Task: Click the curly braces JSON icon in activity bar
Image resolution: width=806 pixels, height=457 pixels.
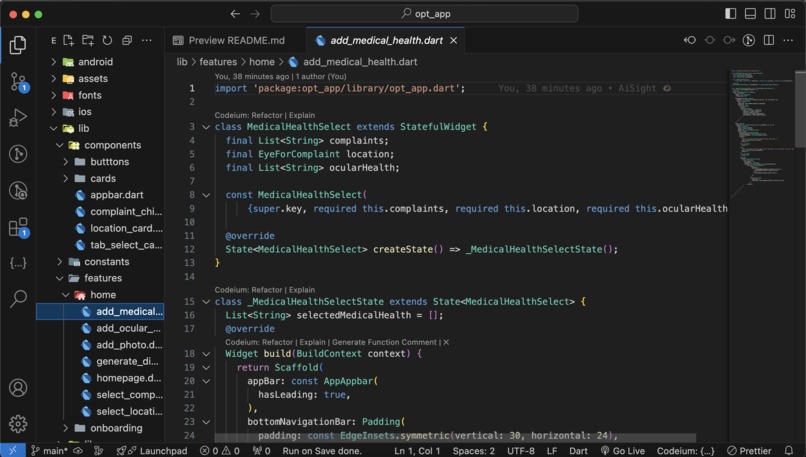Action: click(x=18, y=263)
